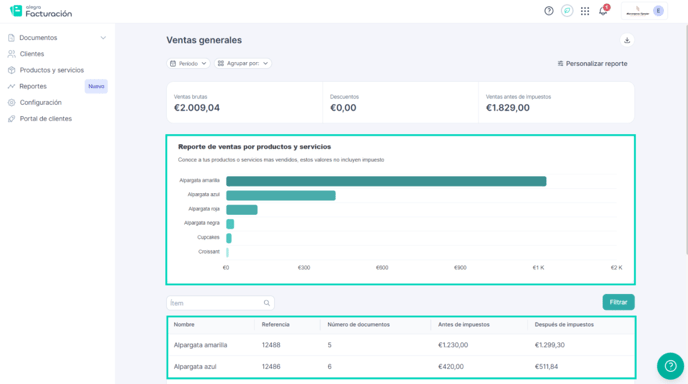Open the apps grid icon
Image resolution: width=688 pixels, height=384 pixels.
coord(585,11)
